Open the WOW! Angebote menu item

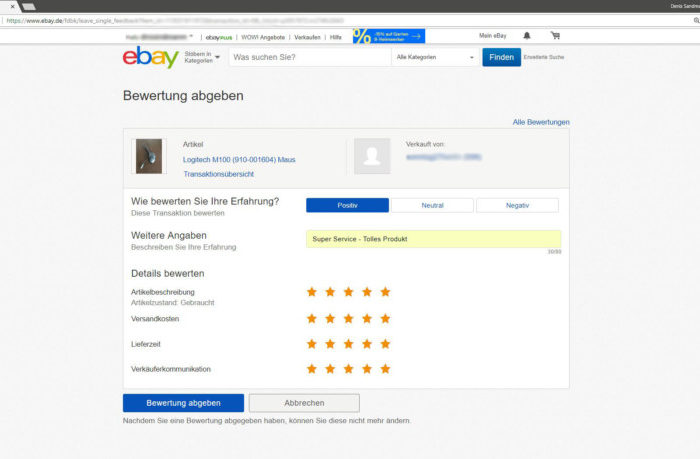coord(263,38)
